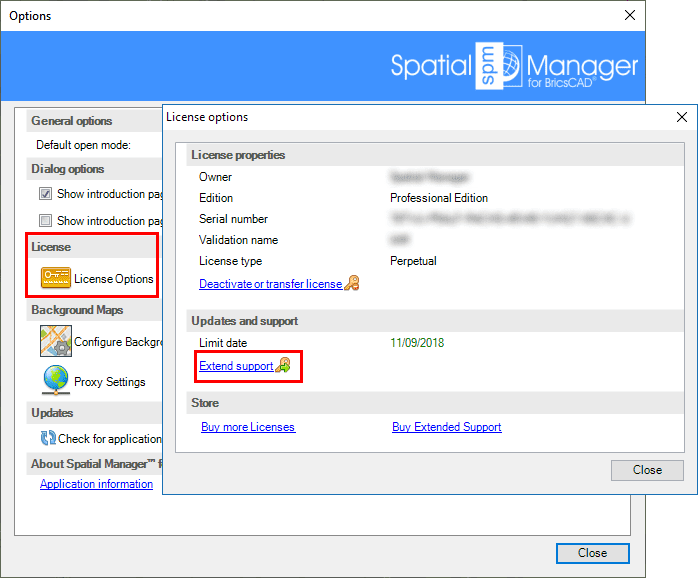Click the refresh icon for application updates
698x578 pixels.
point(48,438)
